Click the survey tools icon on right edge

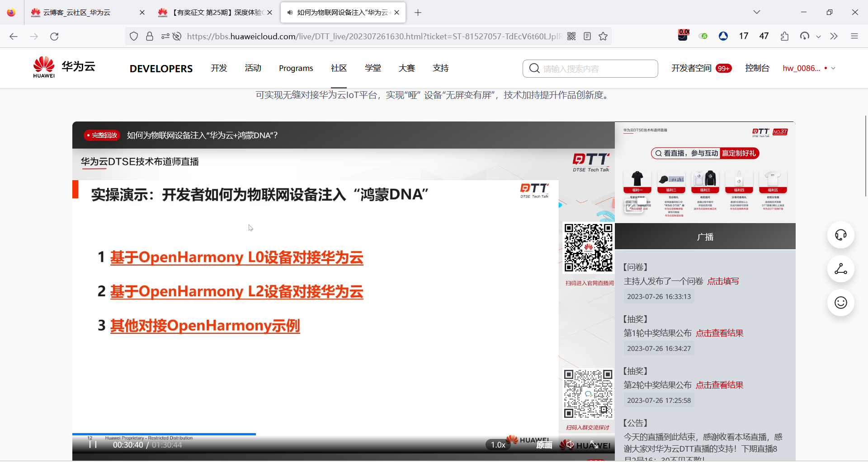pos(840,269)
